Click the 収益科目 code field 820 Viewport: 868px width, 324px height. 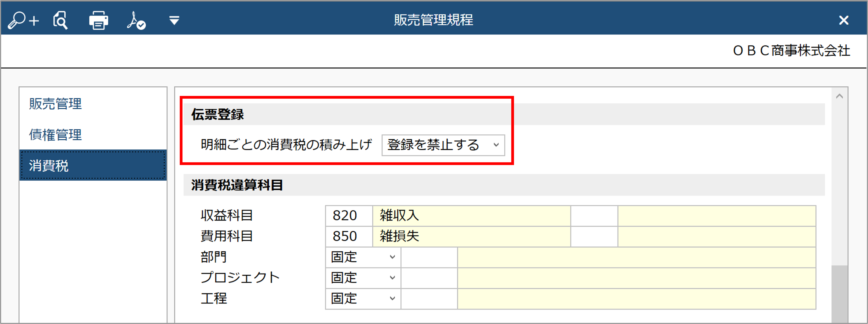click(349, 216)
